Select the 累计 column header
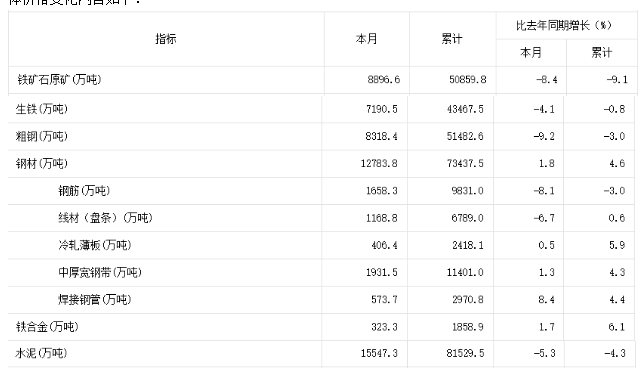Image resolution: width=643 pixels, height=372 pixels. [451, 39]
